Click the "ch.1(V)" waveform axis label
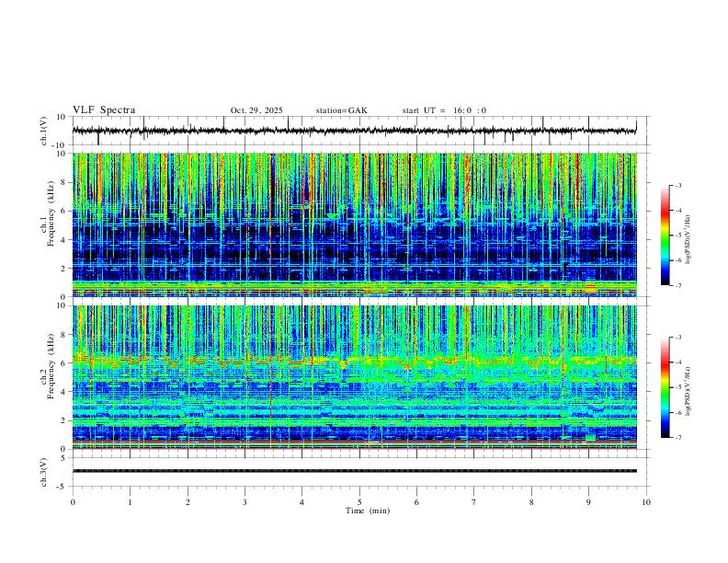The width and height of the screenshot is (728, 563). (x=44, y=131)
